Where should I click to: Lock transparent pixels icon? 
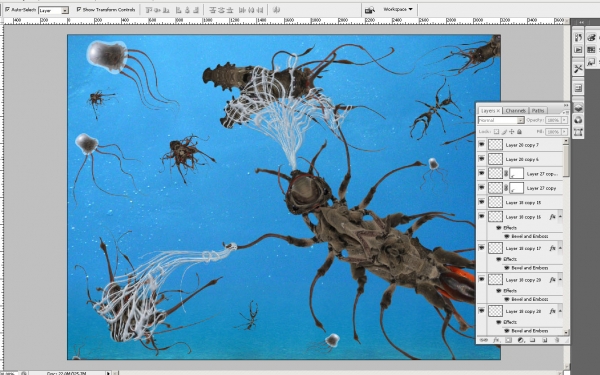click(496, 132)
